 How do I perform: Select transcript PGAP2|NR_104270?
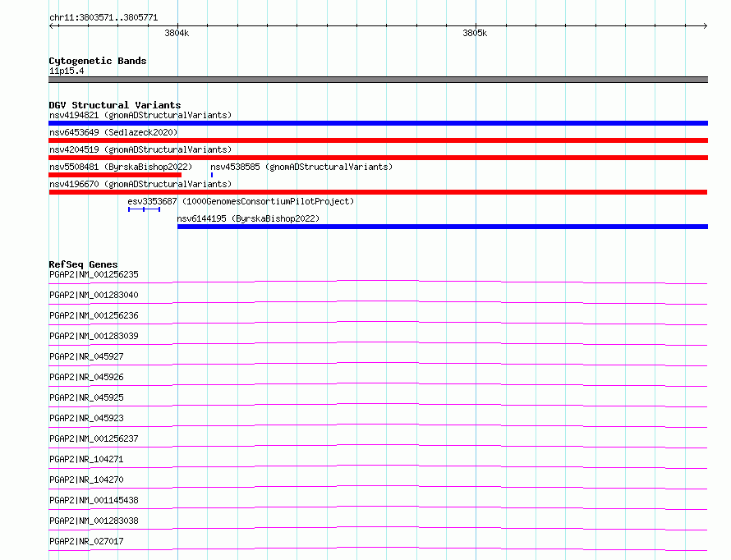point(86,480)
